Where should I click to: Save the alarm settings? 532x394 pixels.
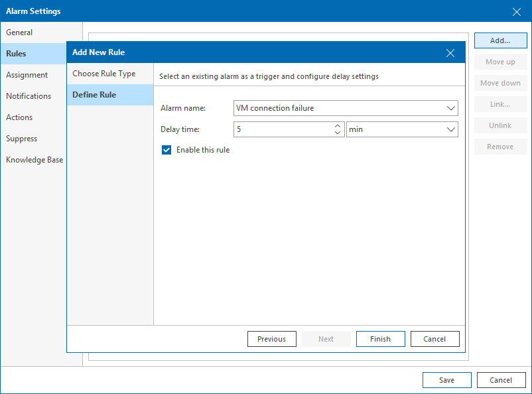coord(447,380)
